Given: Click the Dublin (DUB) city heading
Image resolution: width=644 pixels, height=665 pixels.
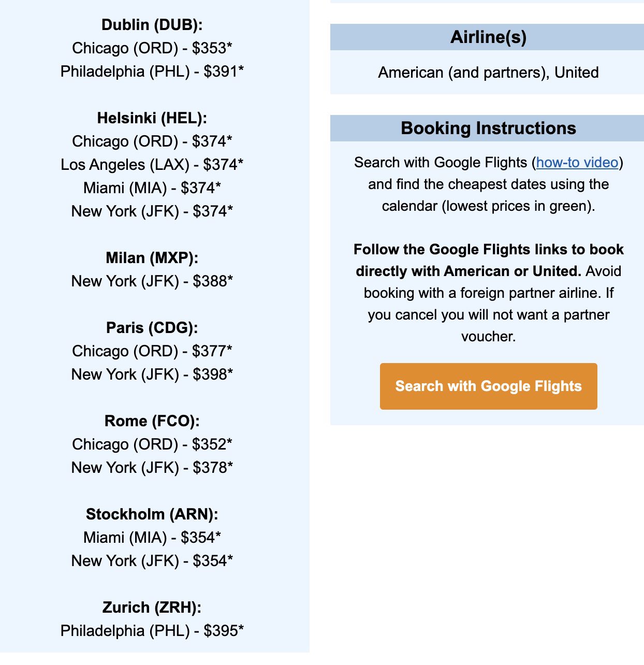Looking at the screenshot, I should click(x=154, y=24).
